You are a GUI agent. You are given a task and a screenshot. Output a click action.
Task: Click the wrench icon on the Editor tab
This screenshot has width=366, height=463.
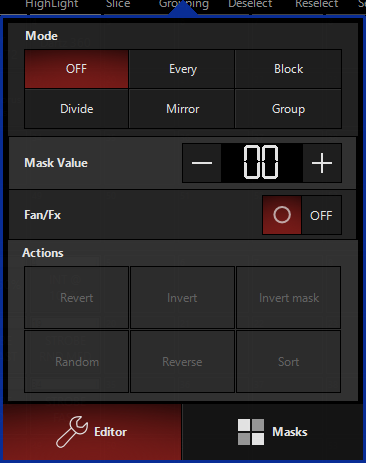coord(72,432)
